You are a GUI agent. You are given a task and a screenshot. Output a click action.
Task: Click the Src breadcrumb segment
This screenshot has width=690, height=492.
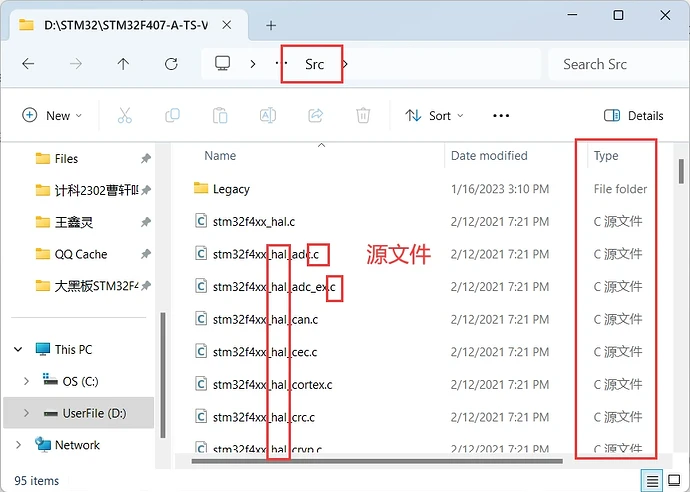pyautogui.click(x=314, y=63)
